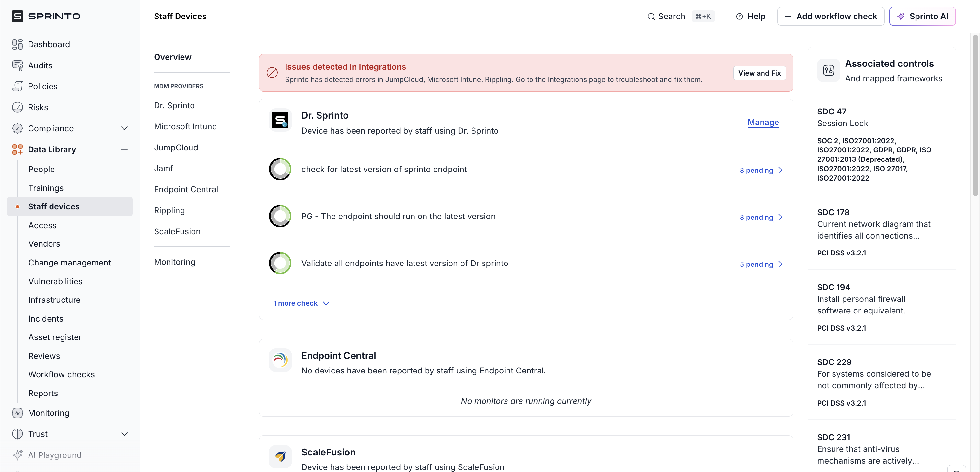
Task: Open Dashboard via its sidebar icon
Action: [x=17, y=44]
